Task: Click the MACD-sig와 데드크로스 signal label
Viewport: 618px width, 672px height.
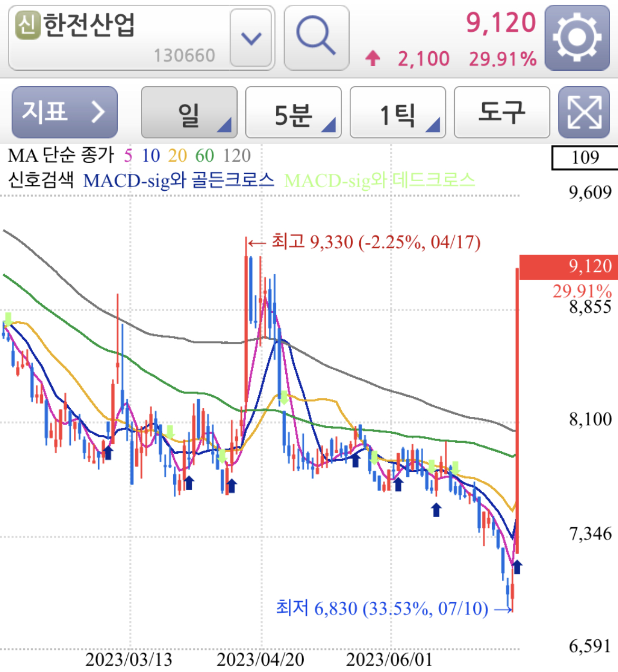Action: [x=379, y=181]
